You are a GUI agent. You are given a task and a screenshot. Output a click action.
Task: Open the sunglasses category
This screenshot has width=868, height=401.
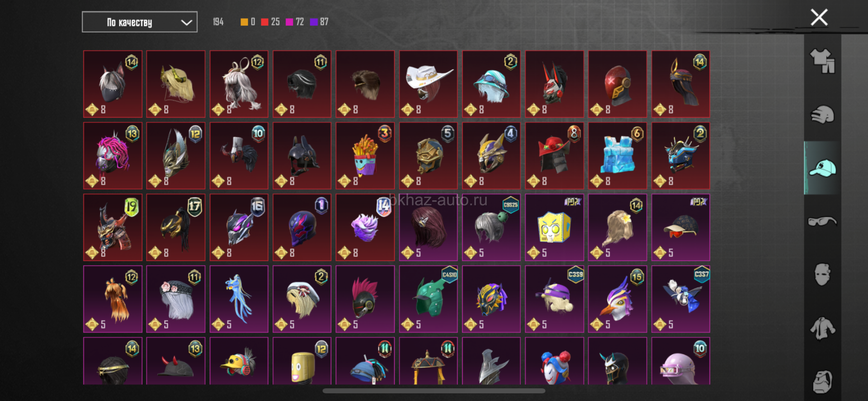tap(822, 221)
